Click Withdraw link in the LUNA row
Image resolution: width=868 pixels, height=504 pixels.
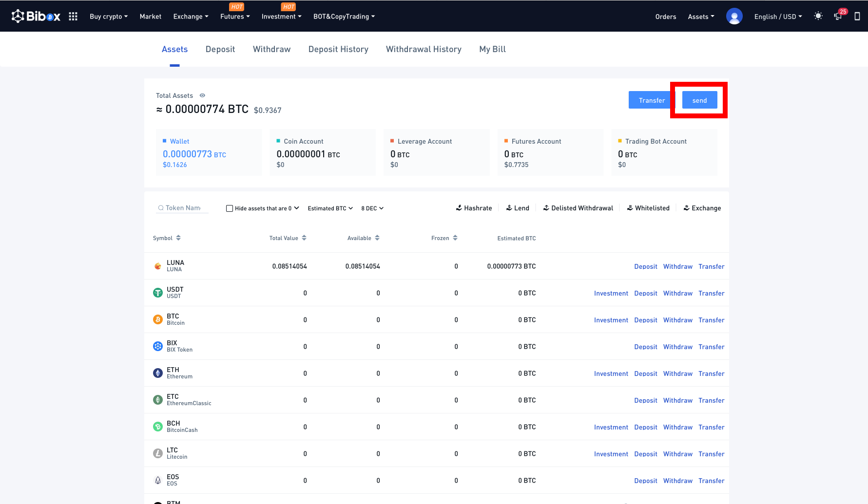(677, 266)
